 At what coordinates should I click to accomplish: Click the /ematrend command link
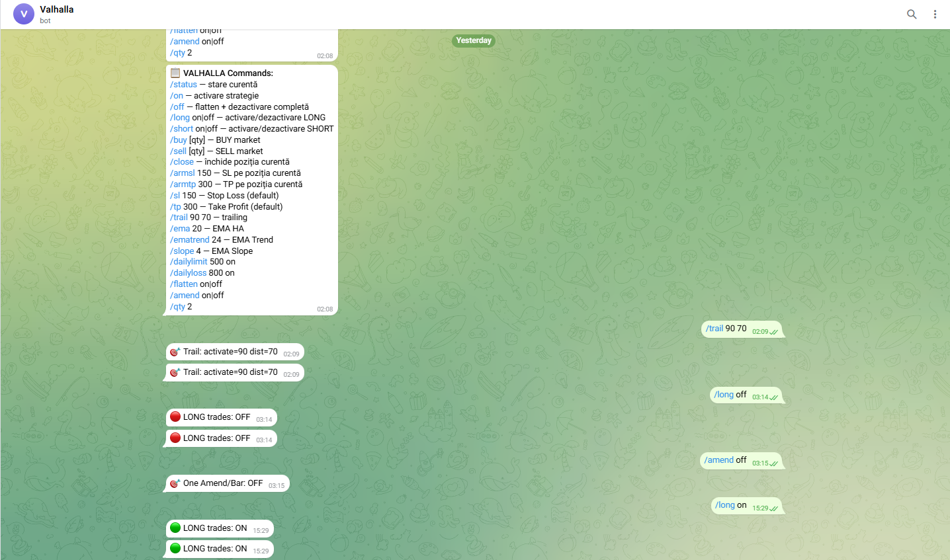coord(190,240)
